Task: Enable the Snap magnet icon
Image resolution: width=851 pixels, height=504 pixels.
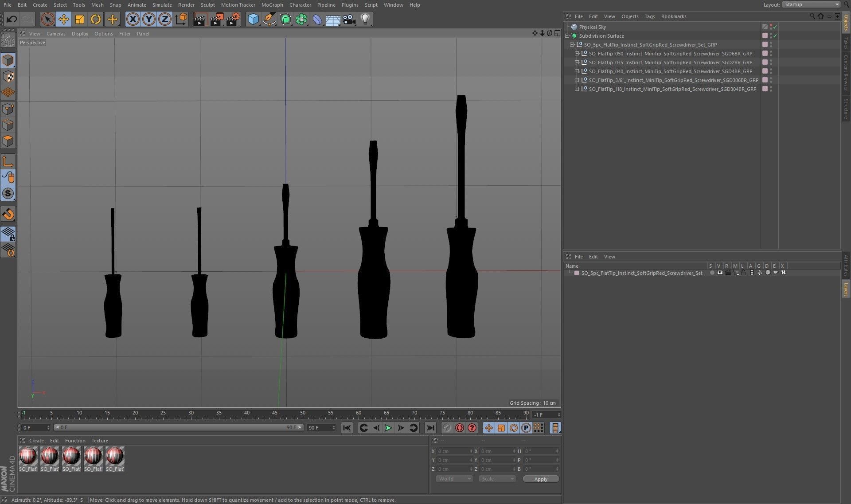Action: point(8,214)
